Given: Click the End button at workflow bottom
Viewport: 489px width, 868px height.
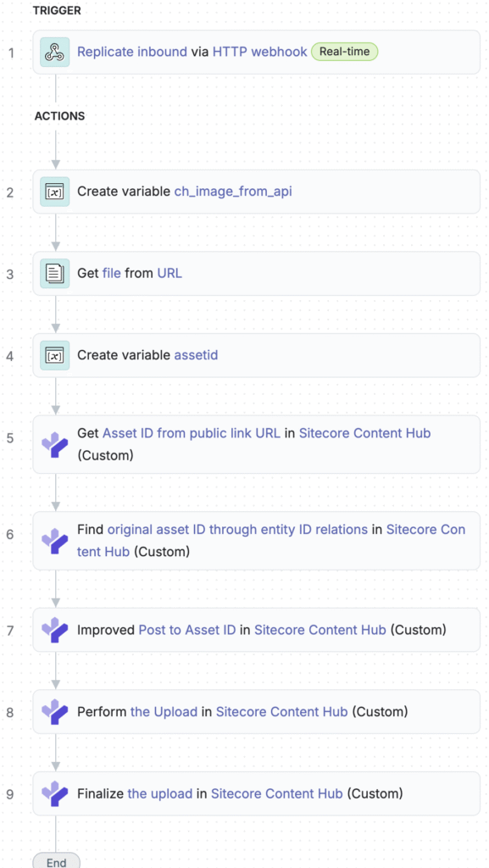Looking at the screenshot, I should [x=57, y=861].
